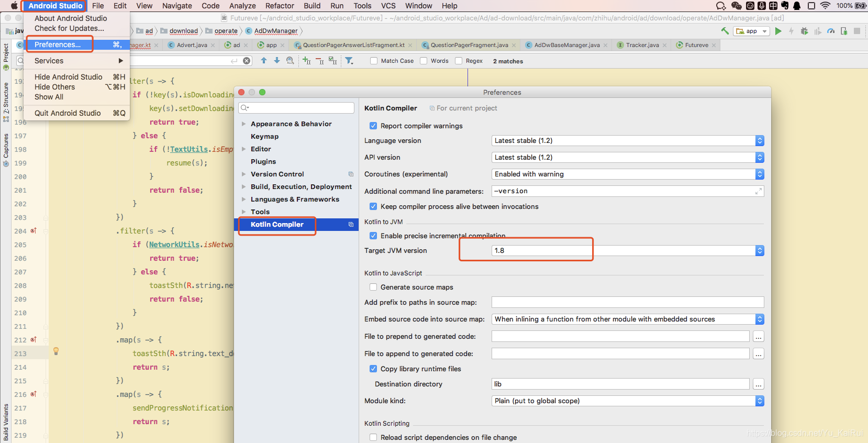Viewport: 868px width, 443px height.
Task: Switch to the Tracker.java editor tab
Action: [x=642, y=45]
